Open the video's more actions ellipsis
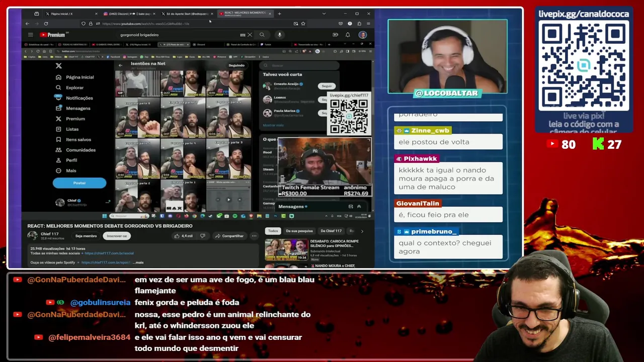 click(254, 236)
